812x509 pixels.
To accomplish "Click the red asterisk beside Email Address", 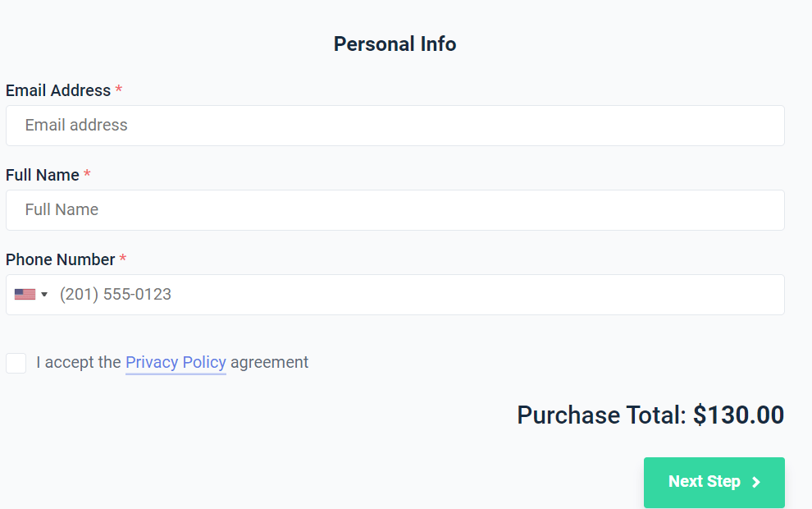I will [119, 89].
